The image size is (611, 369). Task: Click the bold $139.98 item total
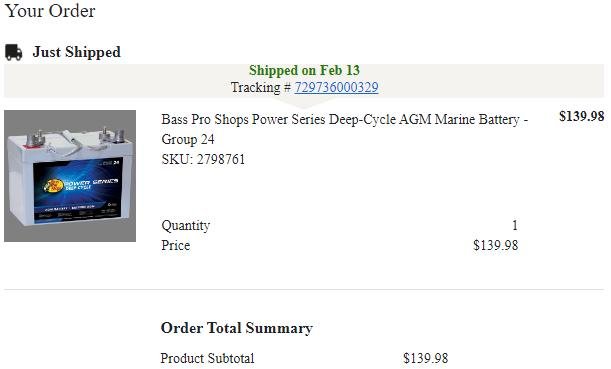coord(582,116)
